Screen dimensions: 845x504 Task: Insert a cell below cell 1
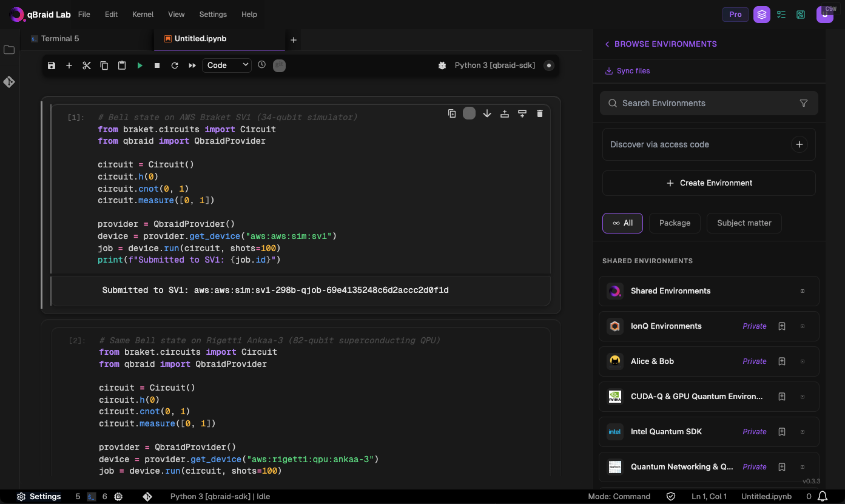pos(522,113)
